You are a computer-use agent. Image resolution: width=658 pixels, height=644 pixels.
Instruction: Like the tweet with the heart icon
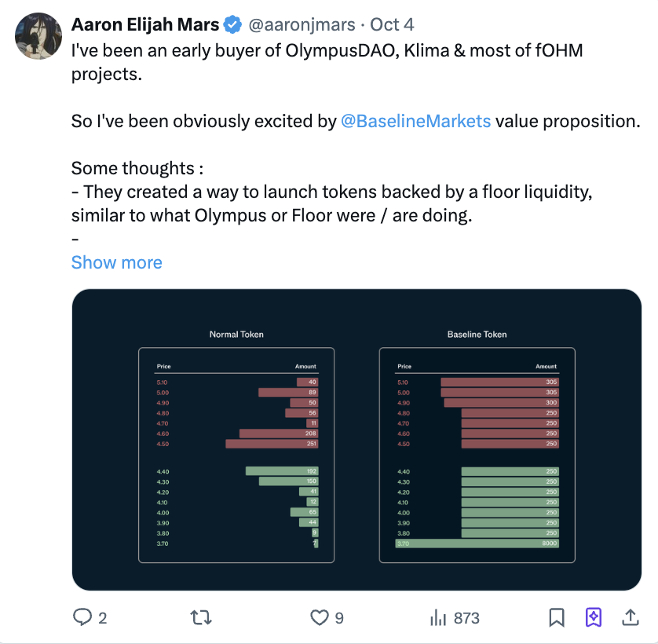tap(319, 618)
